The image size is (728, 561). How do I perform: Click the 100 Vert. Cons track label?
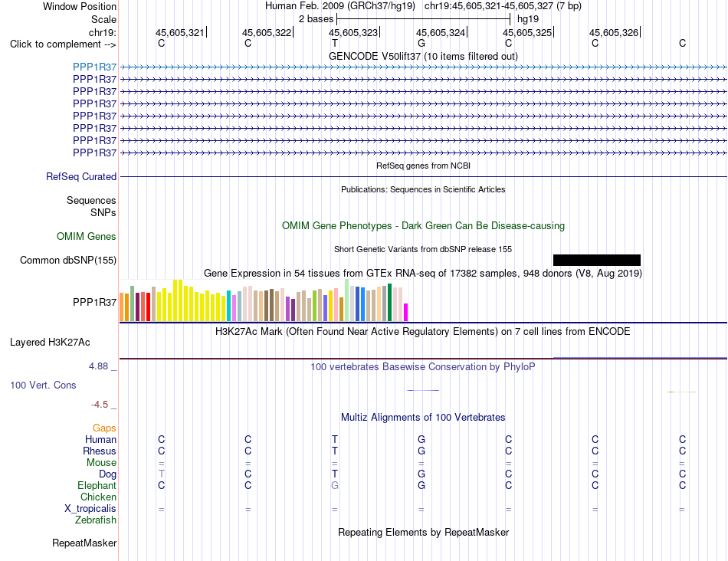pos(43,385)
